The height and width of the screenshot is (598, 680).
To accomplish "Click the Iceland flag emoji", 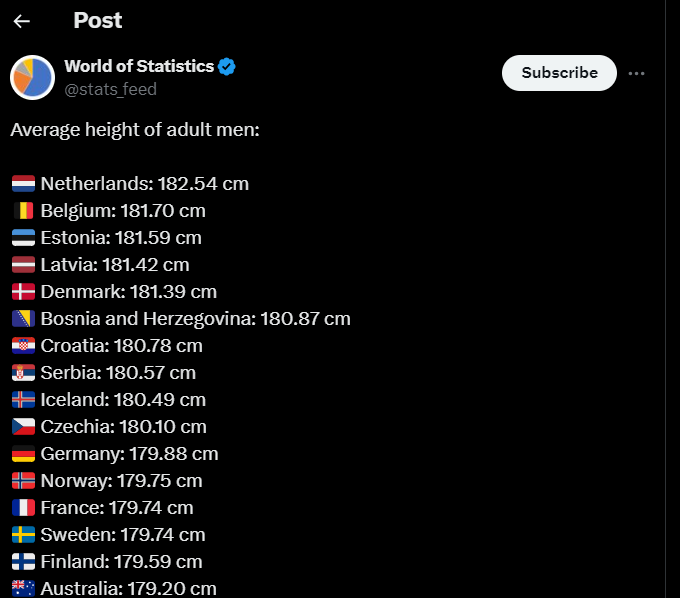I will tap(24, 400).
